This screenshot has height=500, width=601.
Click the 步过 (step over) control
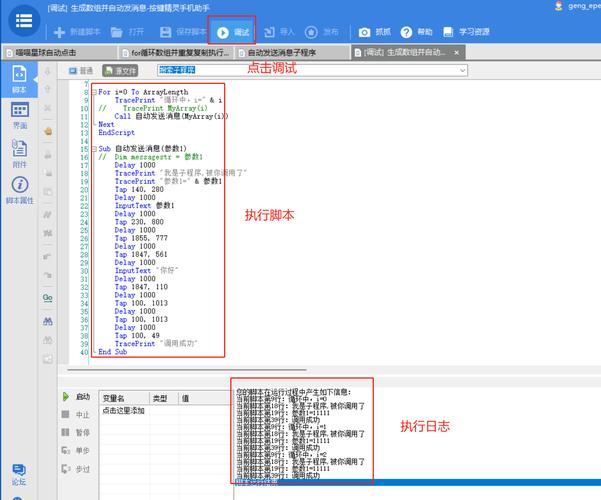point(76,469)
